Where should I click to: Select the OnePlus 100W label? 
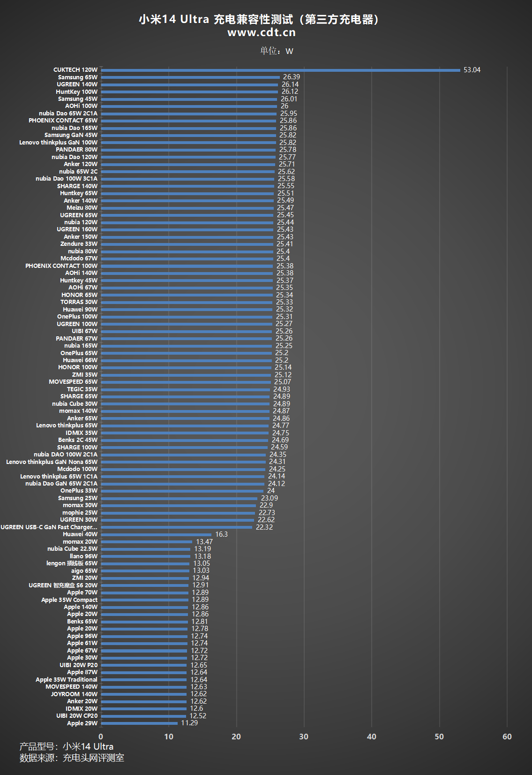click(77, 317)
